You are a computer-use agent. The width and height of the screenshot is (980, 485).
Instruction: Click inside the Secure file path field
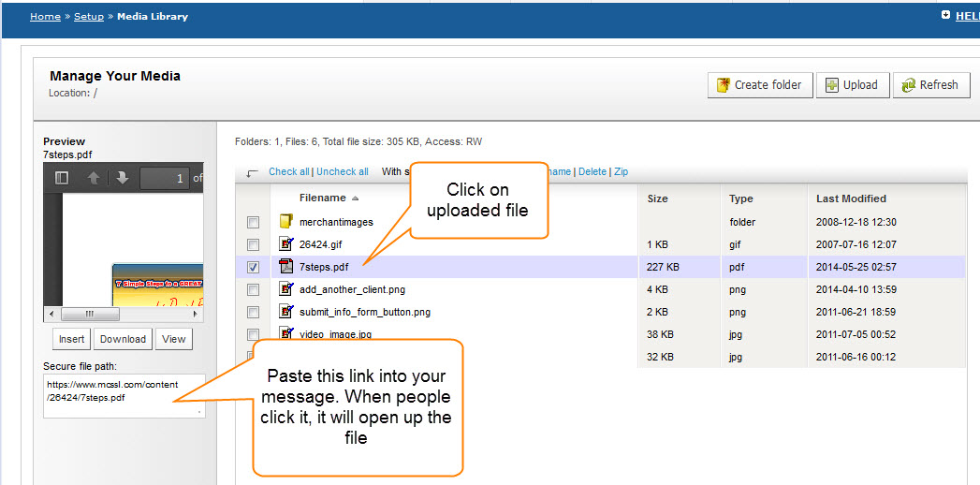[123, 394]
